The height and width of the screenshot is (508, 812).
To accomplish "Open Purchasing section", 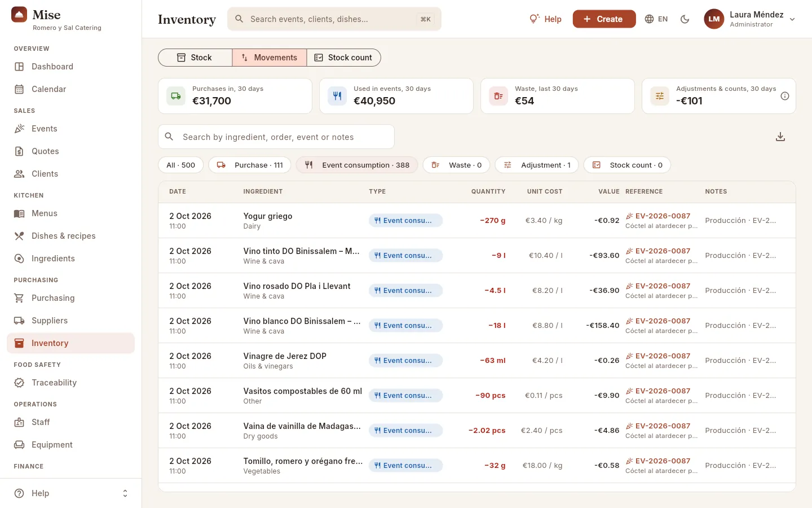I will (70, 298).
